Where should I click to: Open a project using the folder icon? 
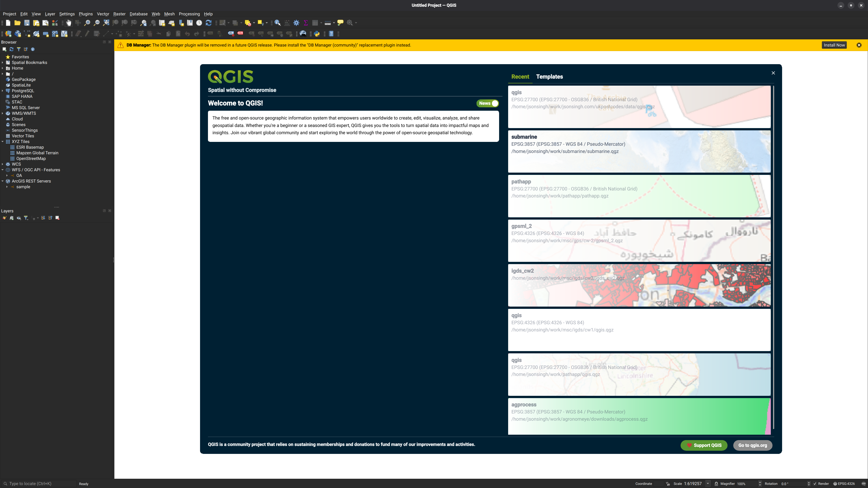click(18, 23)
